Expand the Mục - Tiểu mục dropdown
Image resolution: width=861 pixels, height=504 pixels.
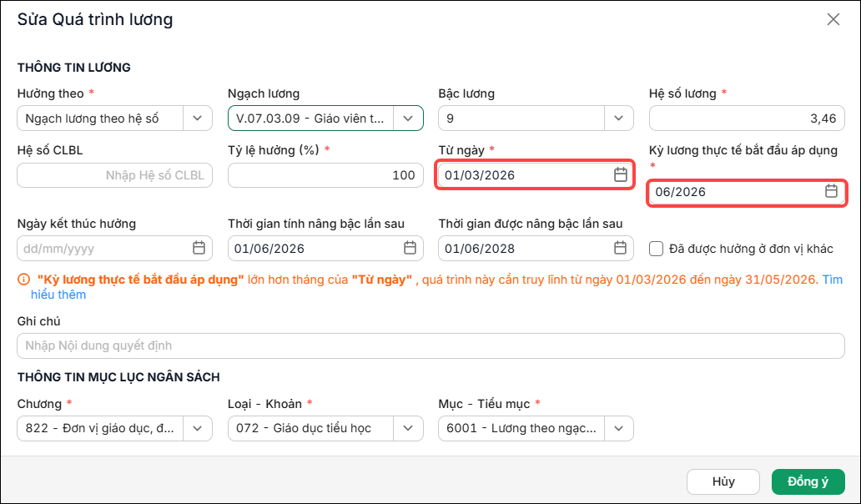(x=619, y=428)
